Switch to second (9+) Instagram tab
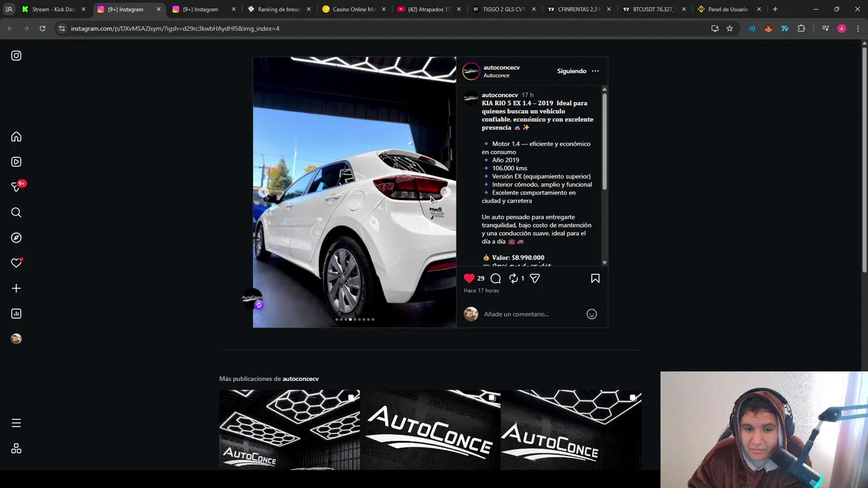Image resolution: width=868 pixels, height=488 pixels. 202,9
